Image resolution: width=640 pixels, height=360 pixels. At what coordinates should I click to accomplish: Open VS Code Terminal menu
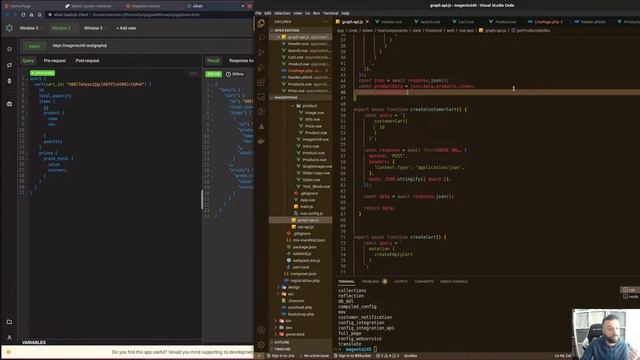coord(331,13)
